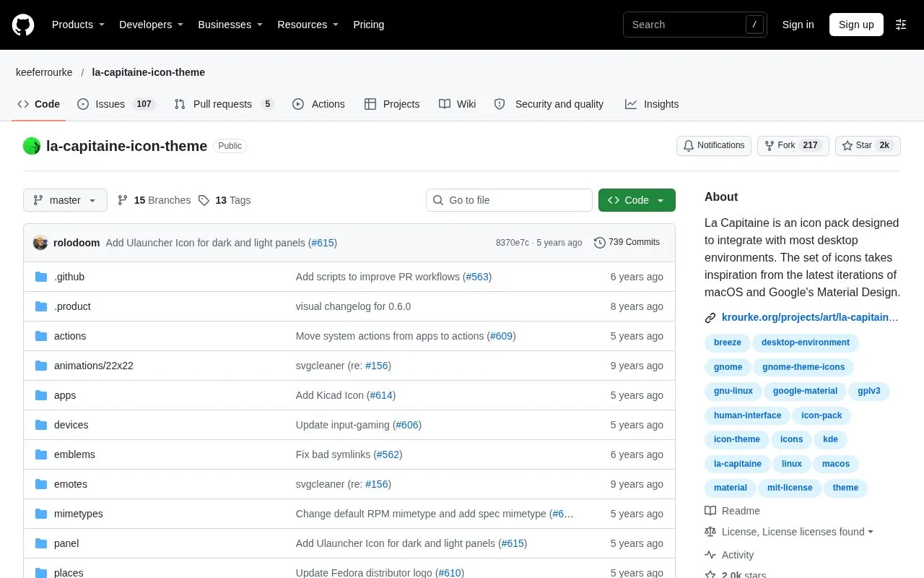This screenshot has height=578, width=924.
Task: Click the folder icon for emblems
Action: click(x=41, y=454)
